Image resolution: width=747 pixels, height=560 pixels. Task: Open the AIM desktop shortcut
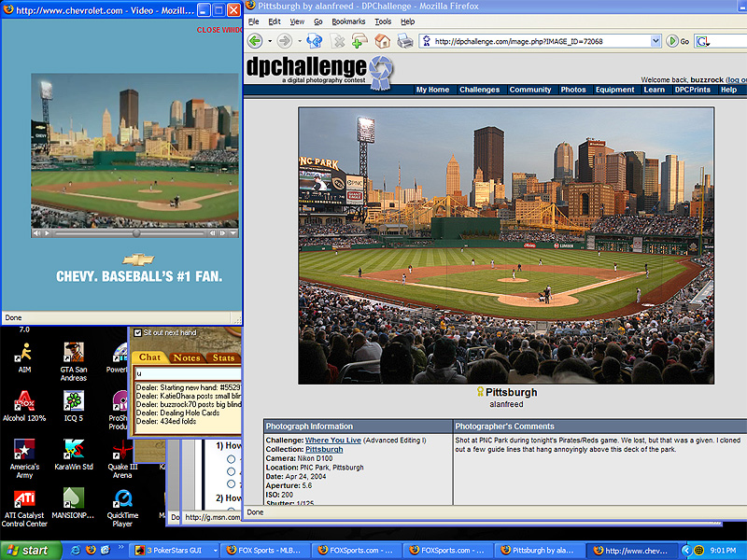(24, 357)
